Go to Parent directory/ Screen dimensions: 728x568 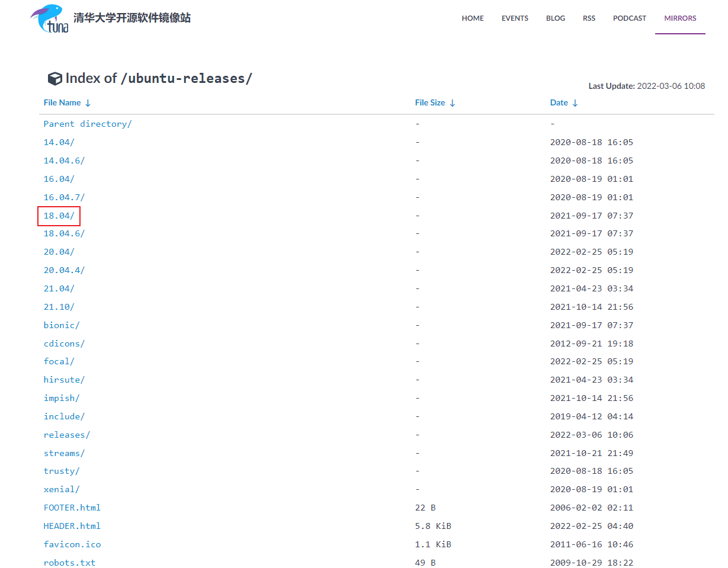pos(88,124)
